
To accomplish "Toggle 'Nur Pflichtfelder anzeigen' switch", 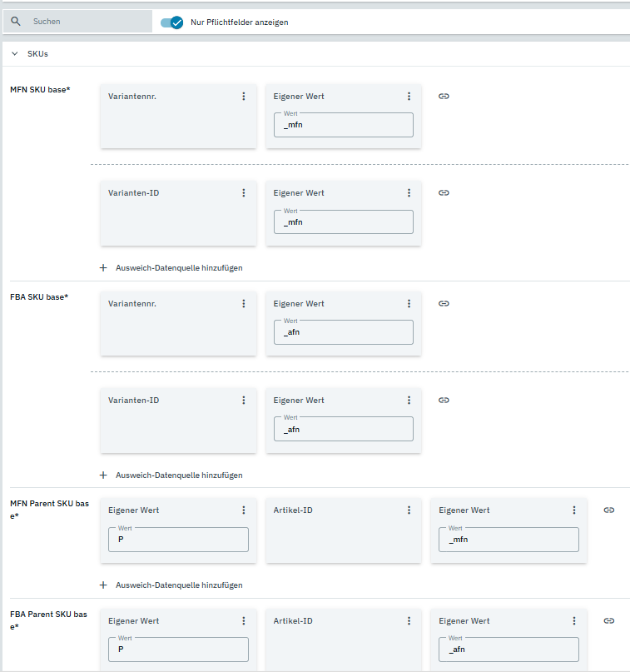I will click(x=171, y=22).
